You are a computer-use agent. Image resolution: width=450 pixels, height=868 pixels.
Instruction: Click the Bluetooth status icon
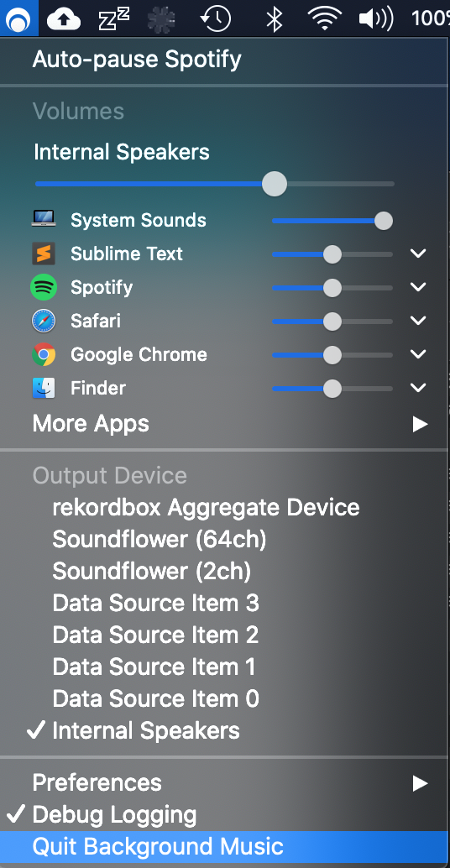click(274, 18)
